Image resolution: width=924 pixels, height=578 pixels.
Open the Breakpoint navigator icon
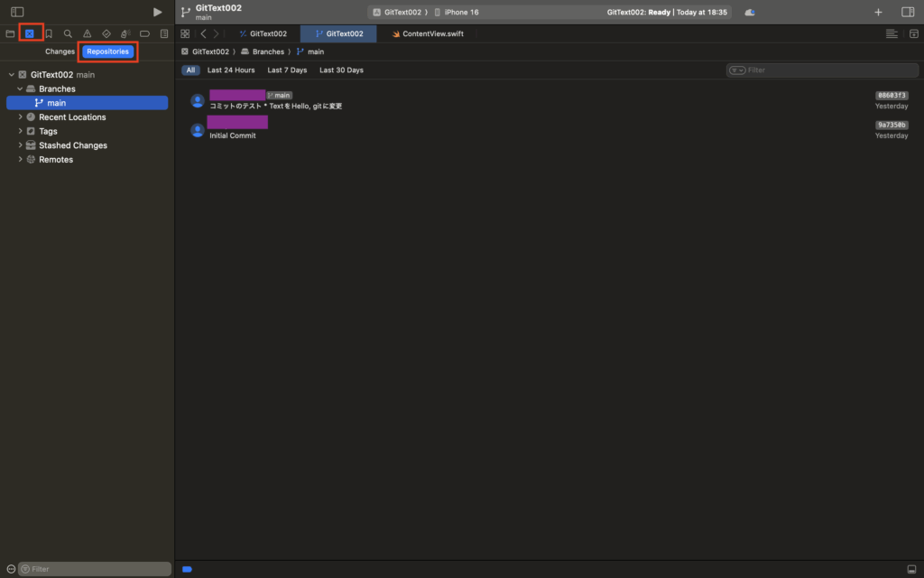click(x=144, y=33)
